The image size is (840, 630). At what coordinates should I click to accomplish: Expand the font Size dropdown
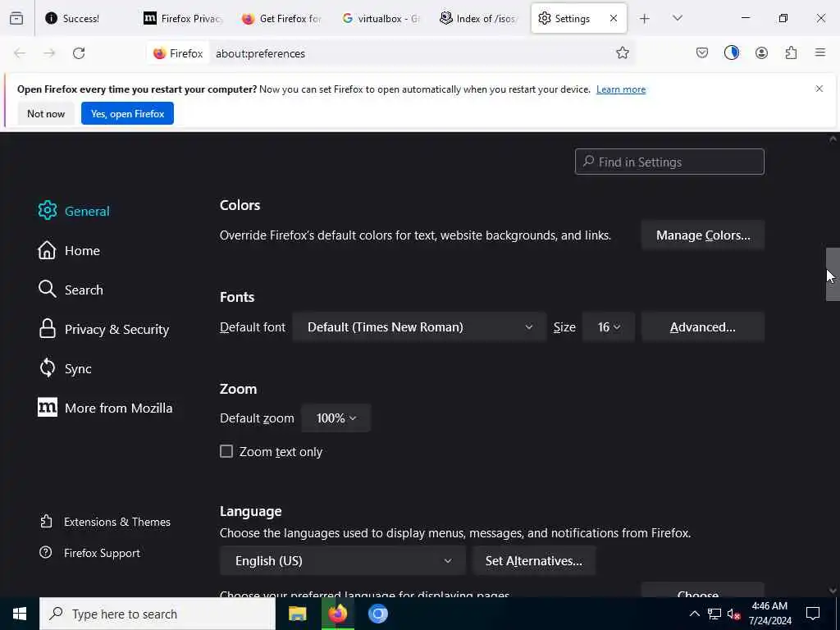(609, 326)
